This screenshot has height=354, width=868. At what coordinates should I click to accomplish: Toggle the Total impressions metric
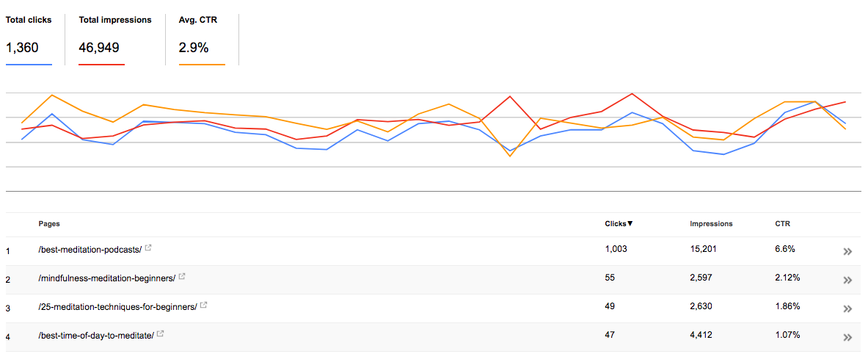click(114, 37)
